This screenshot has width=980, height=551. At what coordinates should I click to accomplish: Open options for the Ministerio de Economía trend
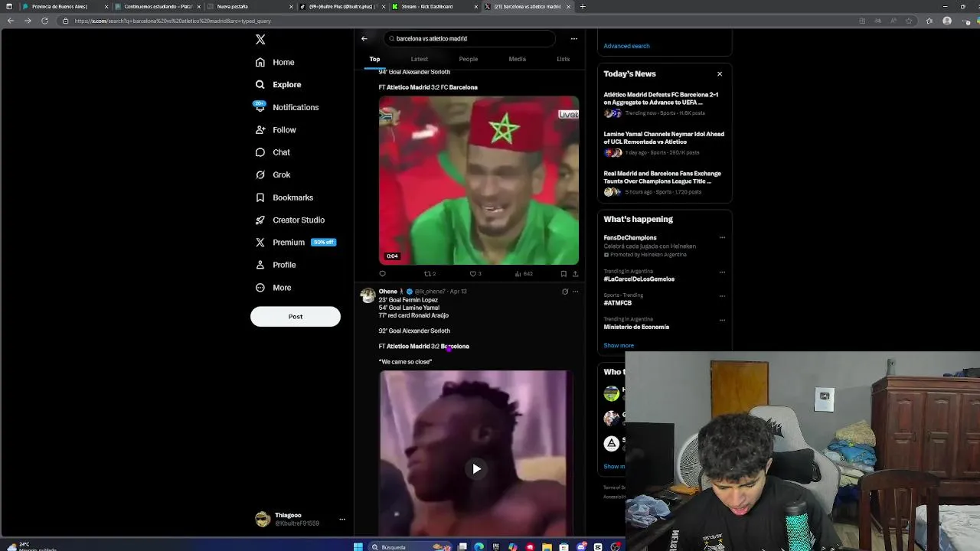point(722,319)
